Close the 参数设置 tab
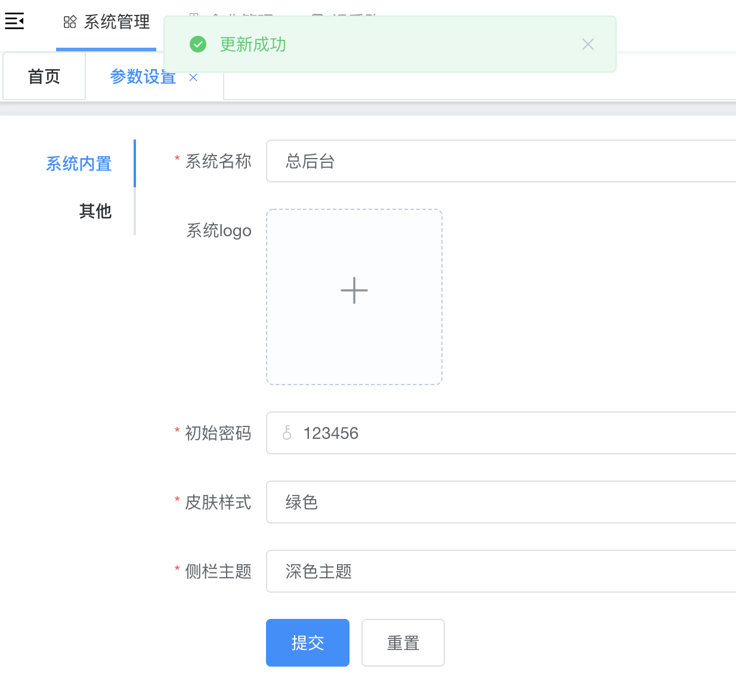736x700 pixels. pyautogui.click(x=193, y=78)
